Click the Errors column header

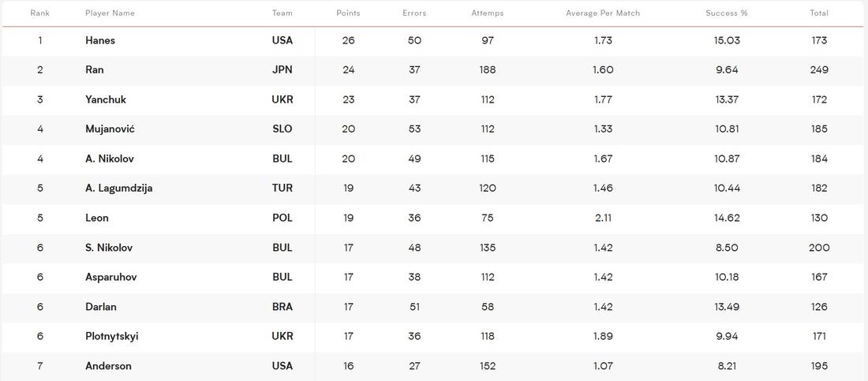[414, 13]
